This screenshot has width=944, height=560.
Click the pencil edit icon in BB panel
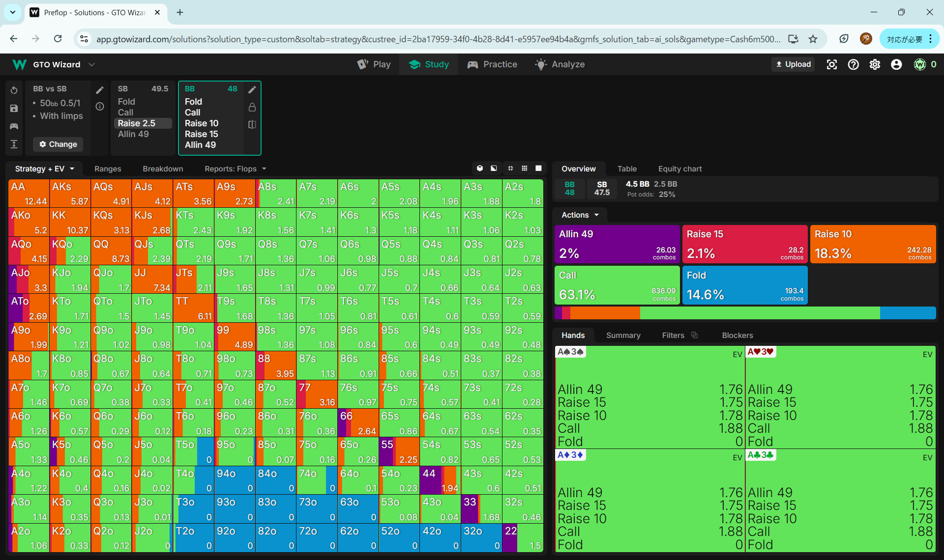tap(252, 89)
